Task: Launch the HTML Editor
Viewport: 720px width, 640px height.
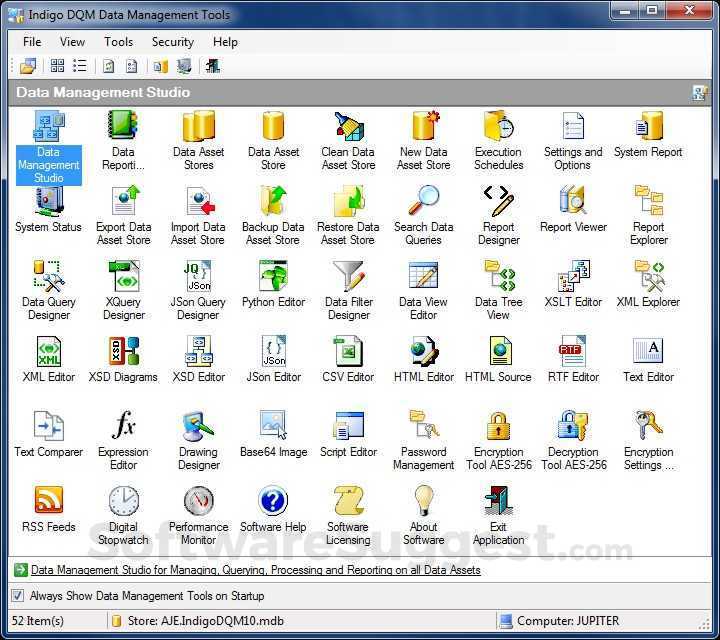Action: pos(423,359)
